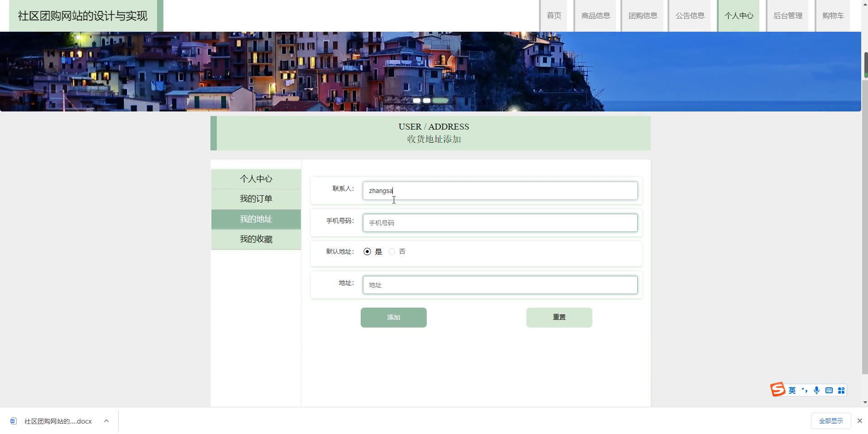Open the 团购信息 navigation tab
This screenshot has height=434, width=868.
[643, 16]
